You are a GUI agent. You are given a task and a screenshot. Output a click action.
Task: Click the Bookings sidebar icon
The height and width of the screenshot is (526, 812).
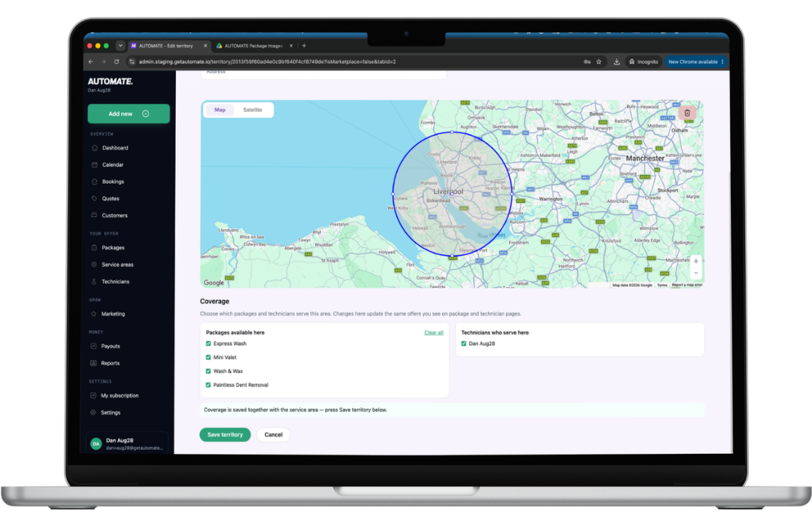(x=94, y=182)
